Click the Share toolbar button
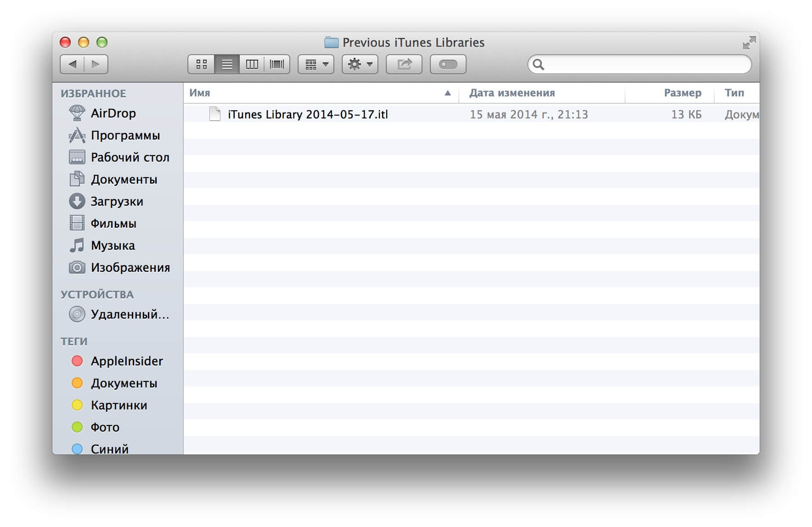Viewport: 812px width, 527px height. [x=404, y=64]
